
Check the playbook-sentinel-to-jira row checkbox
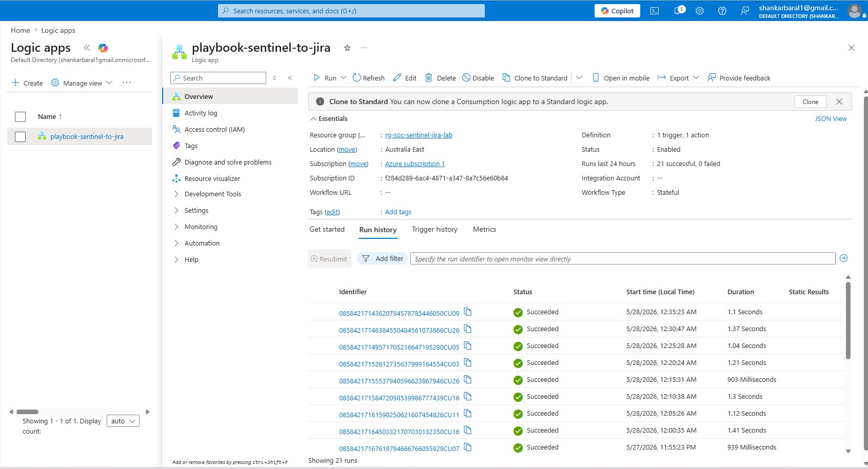[21, 137]
